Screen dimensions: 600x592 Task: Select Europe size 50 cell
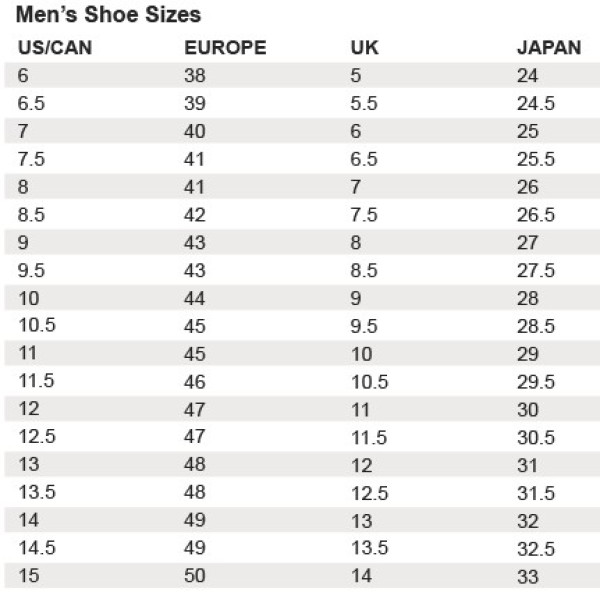[x=195, y=576]
